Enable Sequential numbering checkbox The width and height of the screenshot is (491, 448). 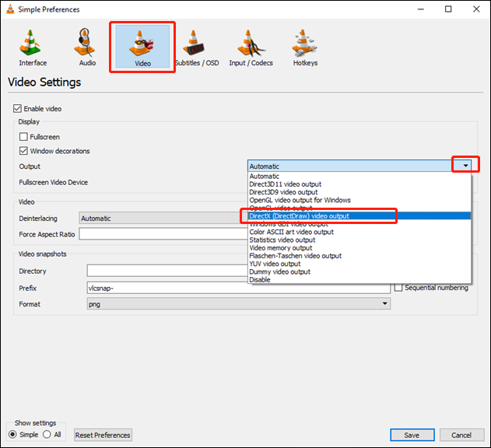[398, 288]
